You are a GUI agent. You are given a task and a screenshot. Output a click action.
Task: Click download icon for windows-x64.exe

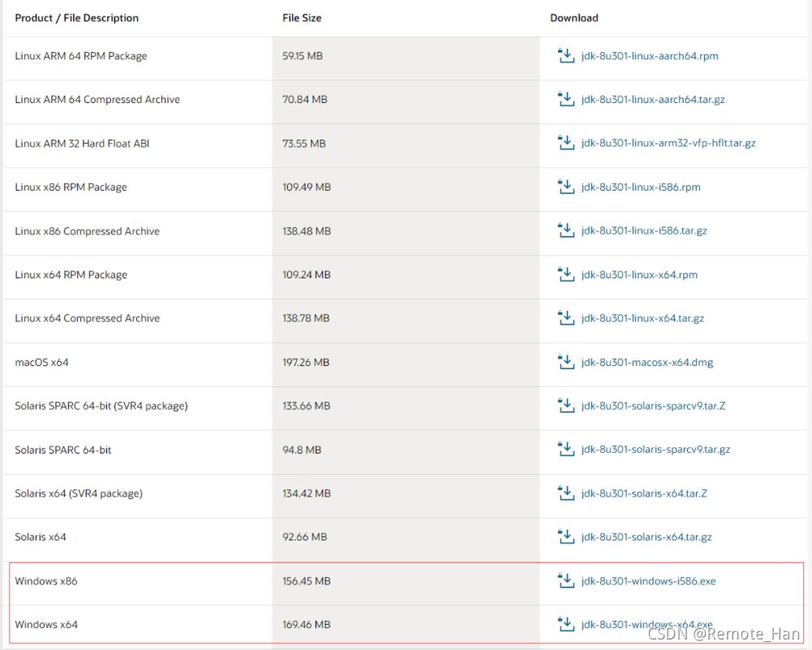(566, 624)
